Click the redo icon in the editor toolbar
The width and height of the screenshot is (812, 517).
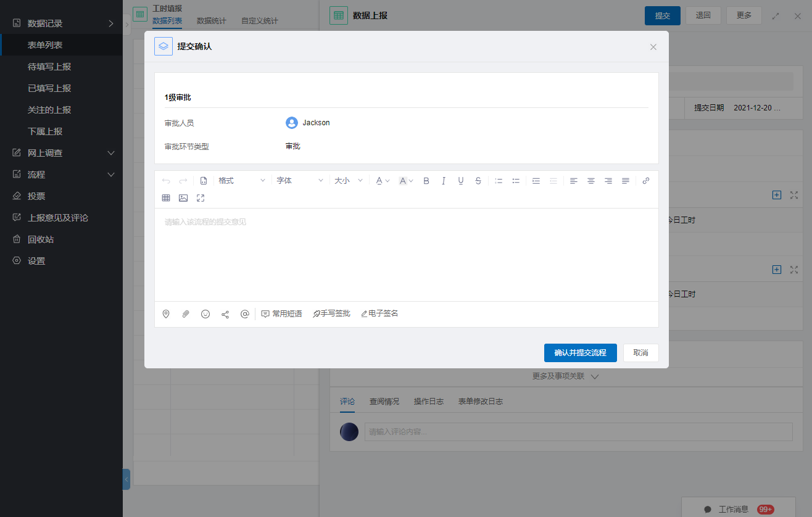click(183, 181)
